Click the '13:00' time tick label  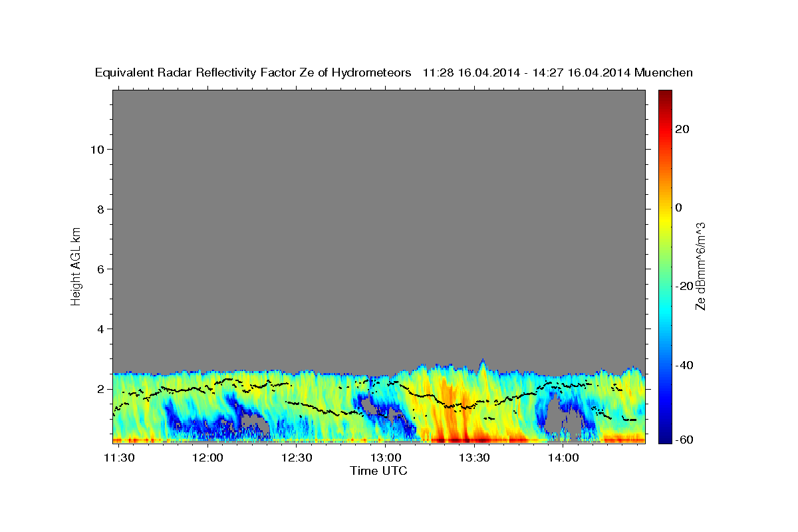(x=386, y=458)
